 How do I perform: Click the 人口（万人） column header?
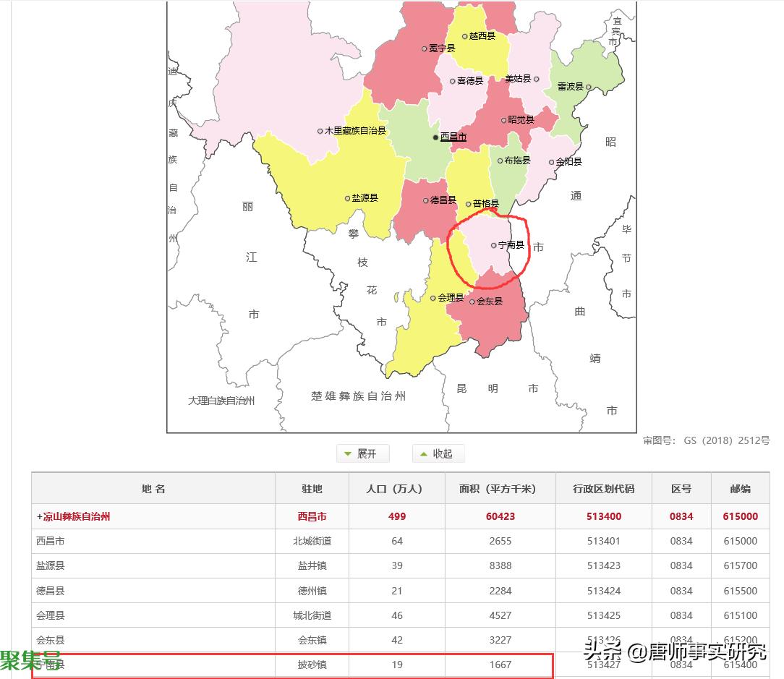[396, 489]
